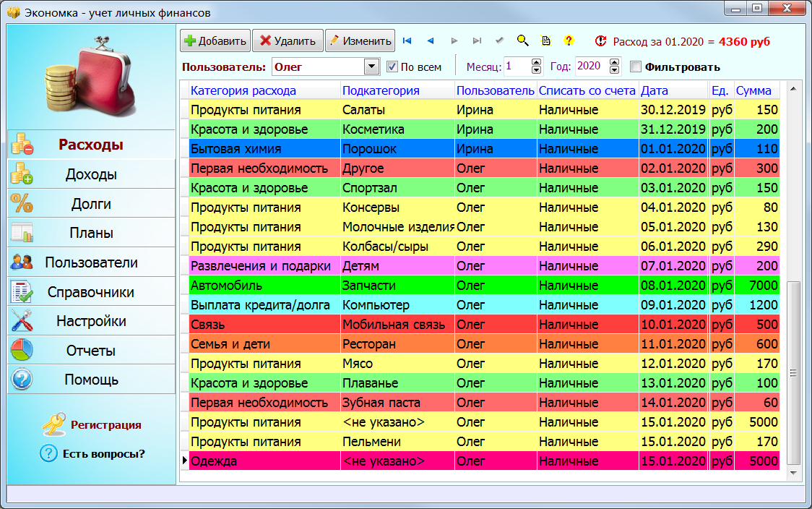Click the red refresh total icon

click(601, 41)
